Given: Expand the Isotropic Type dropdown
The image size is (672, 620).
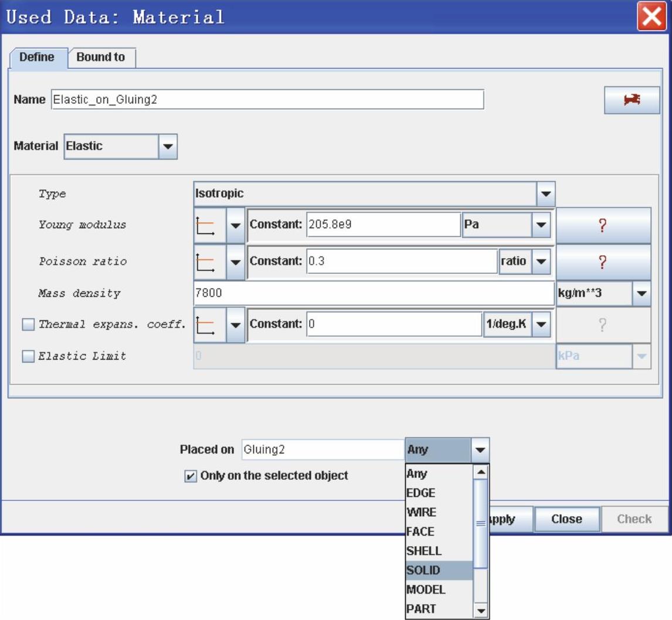Looking at the screenshot, I should [x=545, y=194].
